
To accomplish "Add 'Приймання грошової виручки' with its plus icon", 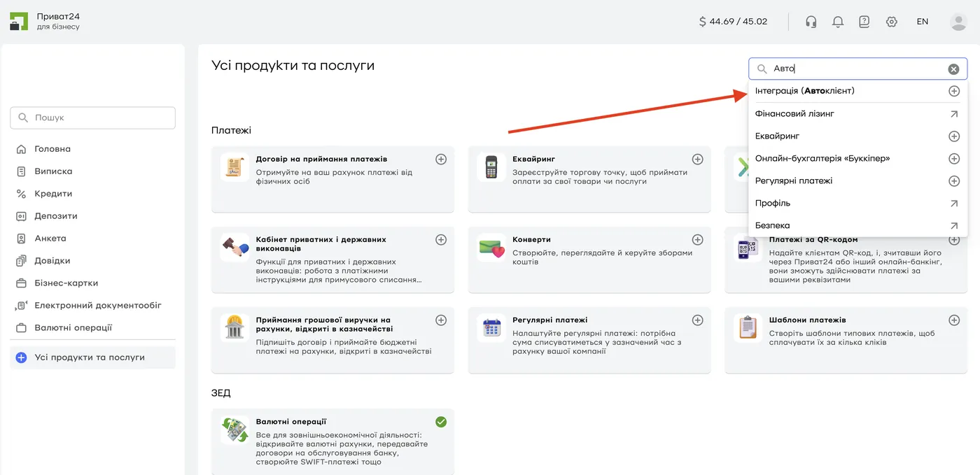I will (441, 320).
